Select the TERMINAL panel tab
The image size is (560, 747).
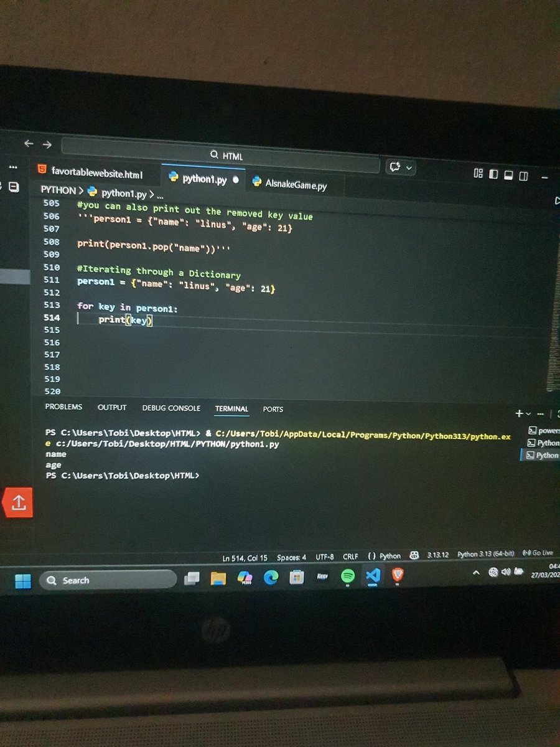[231, 409]
